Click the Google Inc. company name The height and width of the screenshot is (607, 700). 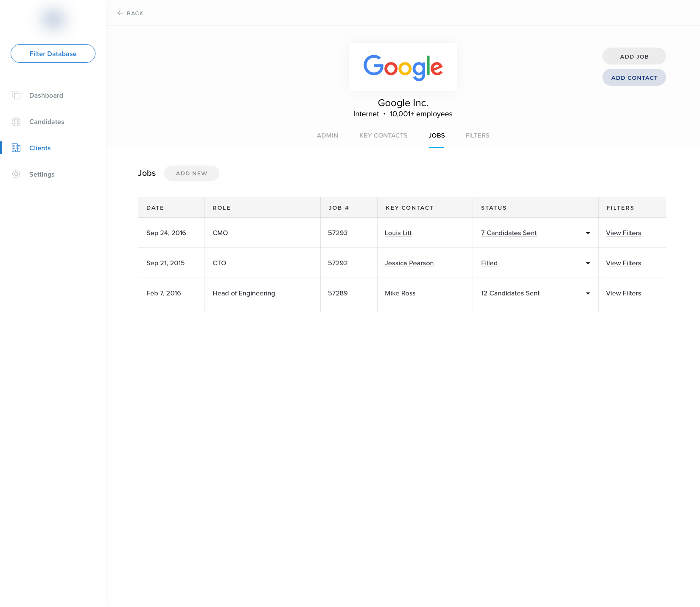[403, 103]
